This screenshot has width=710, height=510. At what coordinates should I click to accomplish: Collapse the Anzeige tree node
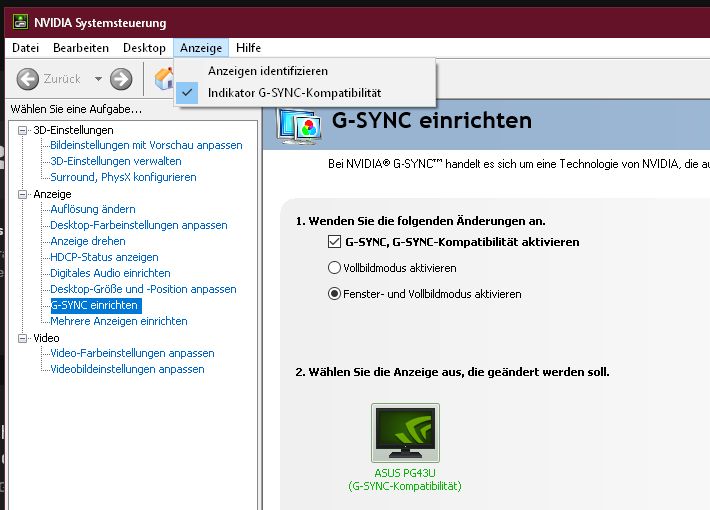(x=22, y=194)
